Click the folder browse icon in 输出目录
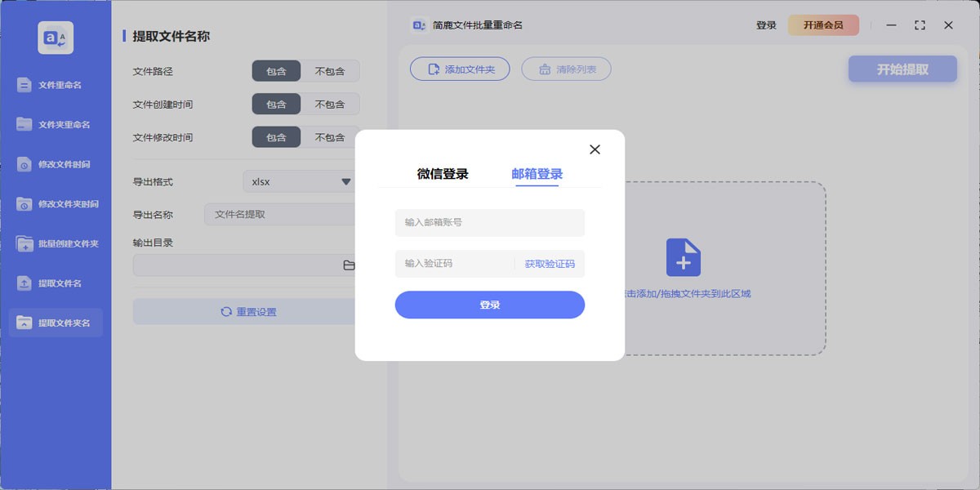 (349, 265)
